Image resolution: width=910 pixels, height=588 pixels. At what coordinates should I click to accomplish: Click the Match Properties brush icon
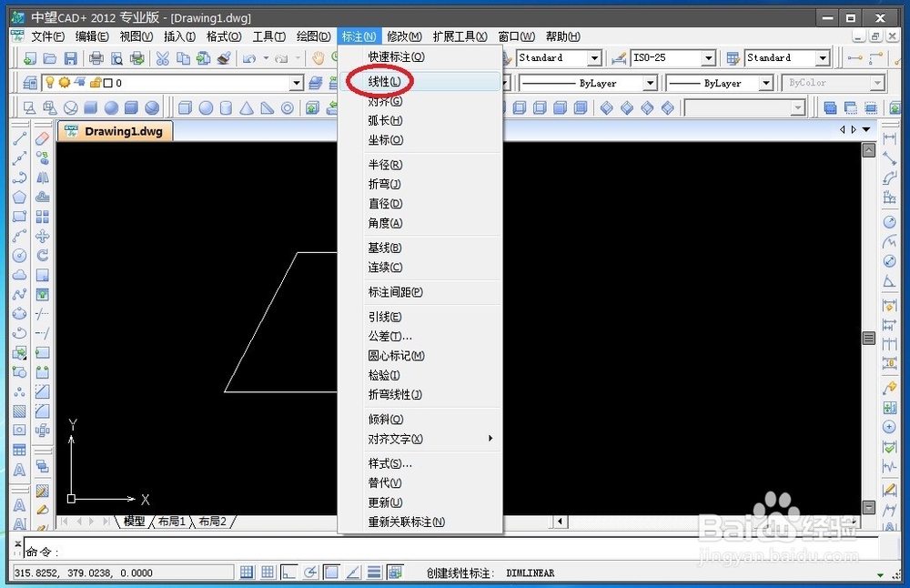[x=224, y=58]
